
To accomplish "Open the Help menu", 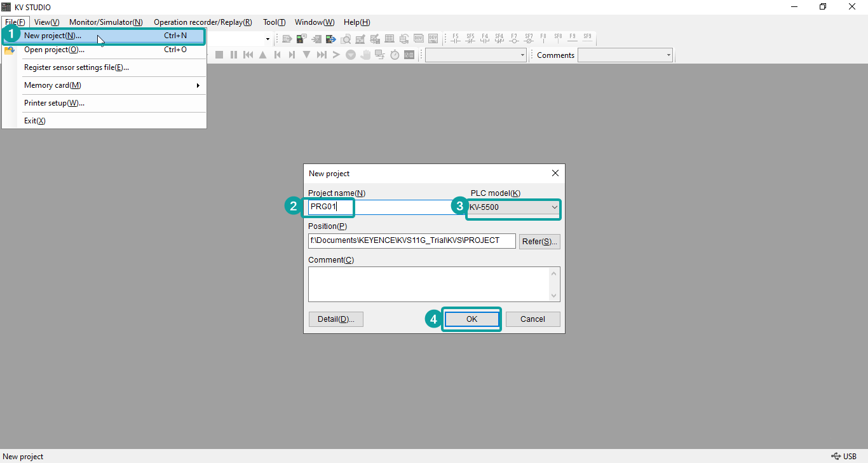I will pyautogui.click(x=357, y=22).
